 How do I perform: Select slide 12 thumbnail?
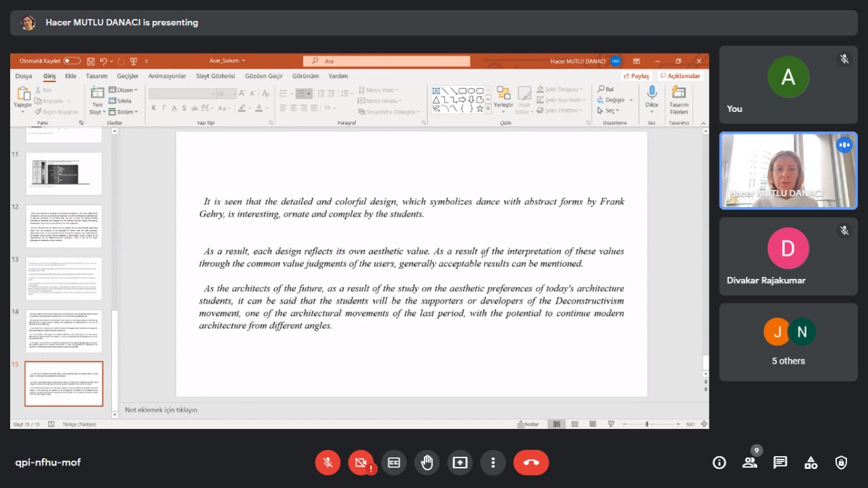(x=64, y=226)
